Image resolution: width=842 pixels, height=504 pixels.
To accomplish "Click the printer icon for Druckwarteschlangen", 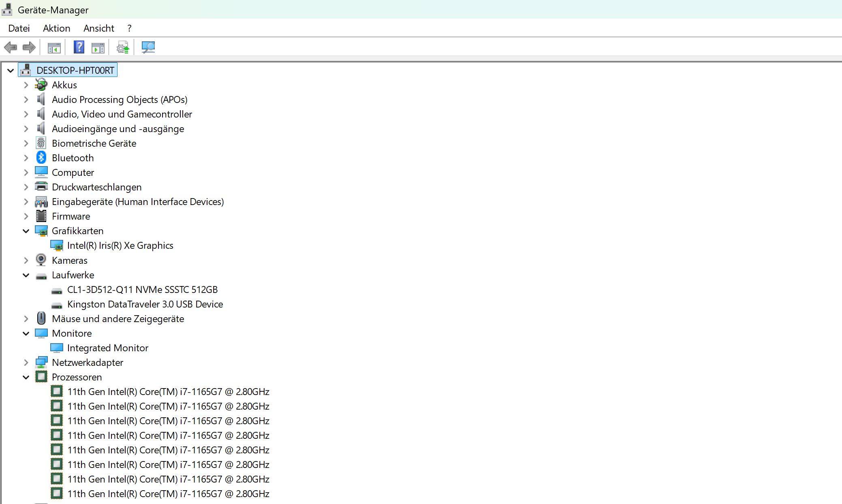I will tap(41, 187).
